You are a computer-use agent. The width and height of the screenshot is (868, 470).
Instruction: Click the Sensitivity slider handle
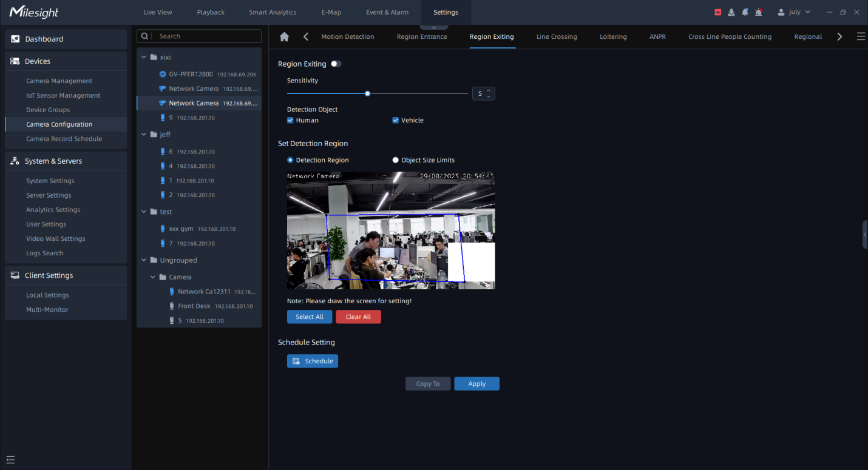pos(368,94)
